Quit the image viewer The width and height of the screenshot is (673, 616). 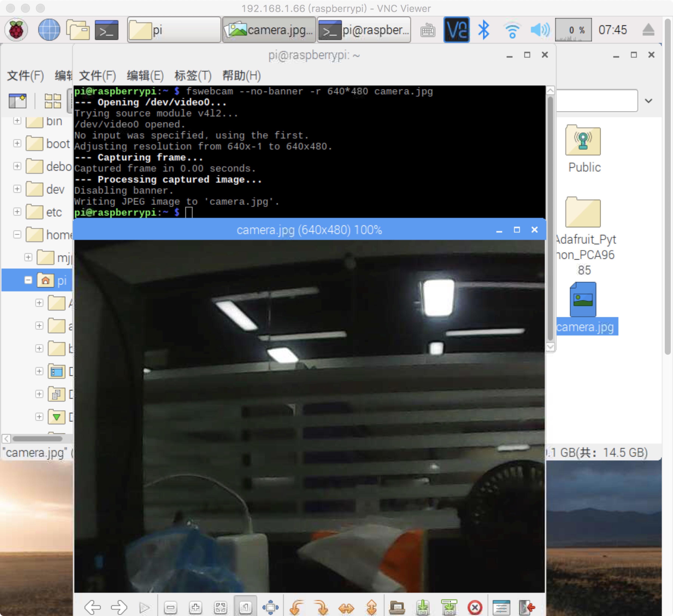pyautogui.click(x=527, y=607)
